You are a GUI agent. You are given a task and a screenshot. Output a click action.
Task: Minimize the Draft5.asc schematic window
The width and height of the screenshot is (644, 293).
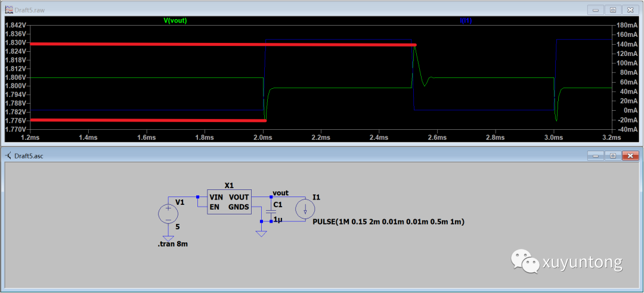click(x=596, y=155)
